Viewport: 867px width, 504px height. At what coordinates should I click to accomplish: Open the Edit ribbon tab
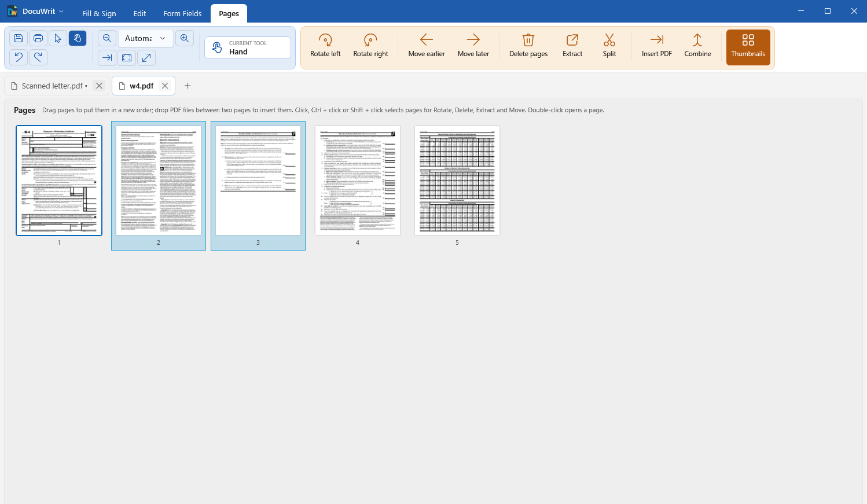(x=139, y=13)
